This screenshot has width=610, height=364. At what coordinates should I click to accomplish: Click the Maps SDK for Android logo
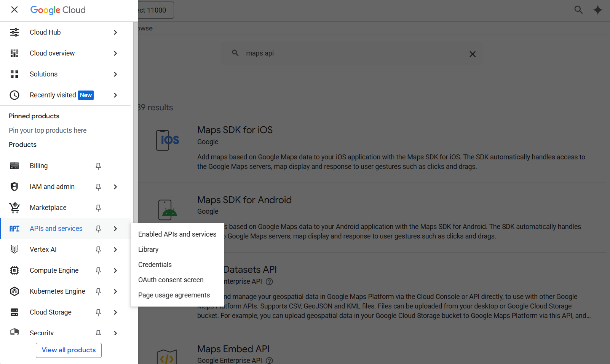tap(168, 210)
